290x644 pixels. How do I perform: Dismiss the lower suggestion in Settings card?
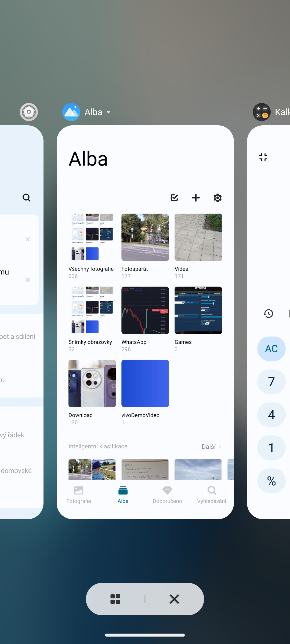pos(27,280)
